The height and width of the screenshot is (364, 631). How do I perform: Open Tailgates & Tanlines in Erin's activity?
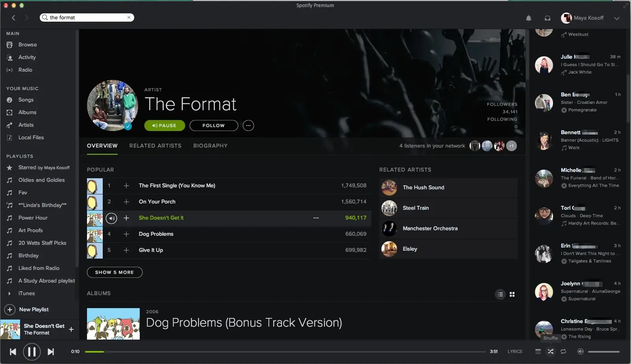click(x=590, y=261)
